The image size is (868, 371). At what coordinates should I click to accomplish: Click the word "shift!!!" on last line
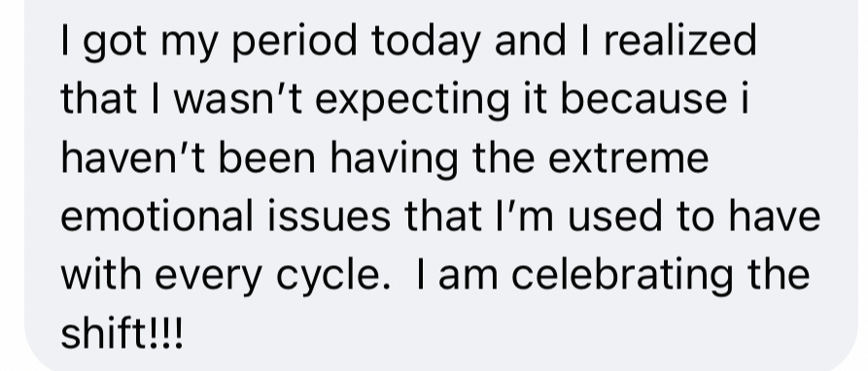pos(122,332)
